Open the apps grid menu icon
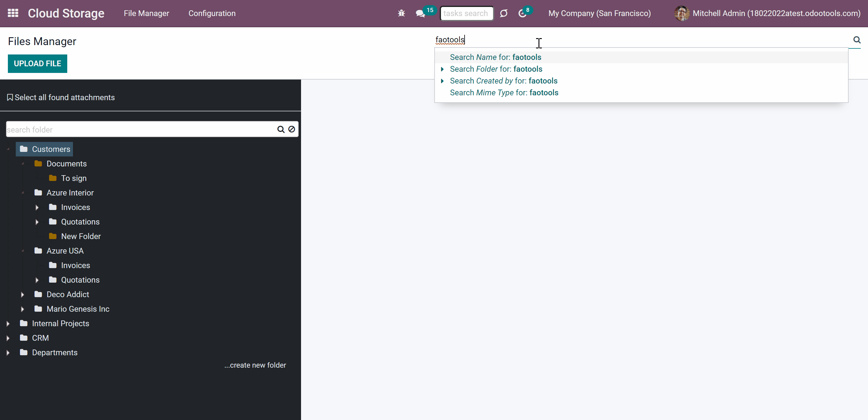The image size is (868, 420). [x=13, y=13]
